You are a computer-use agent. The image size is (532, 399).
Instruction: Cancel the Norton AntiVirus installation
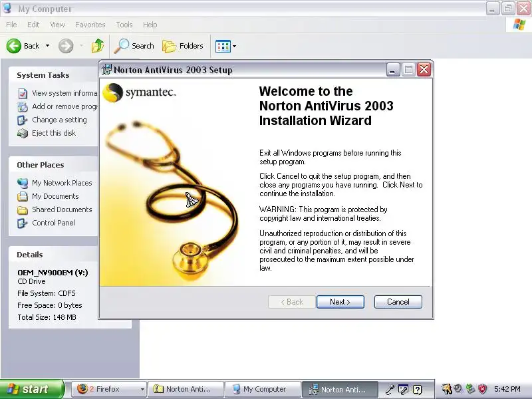pyautogui.click(x=398, y=302)
